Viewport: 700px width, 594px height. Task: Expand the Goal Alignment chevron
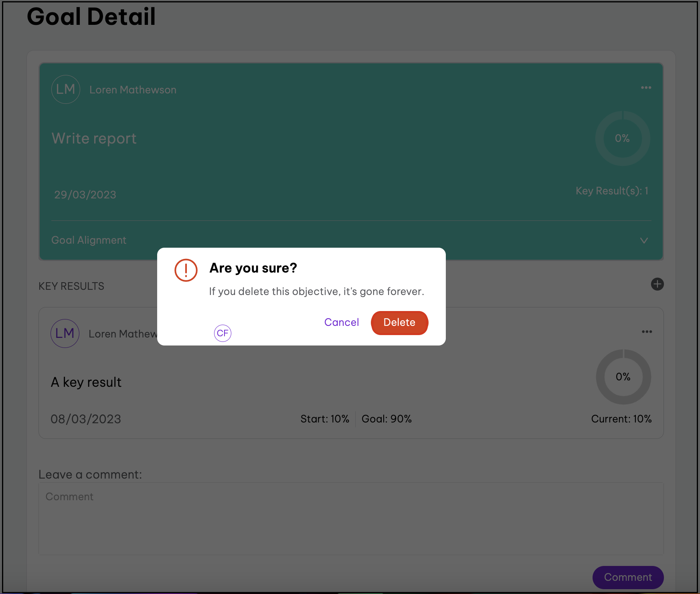point(644,240)
